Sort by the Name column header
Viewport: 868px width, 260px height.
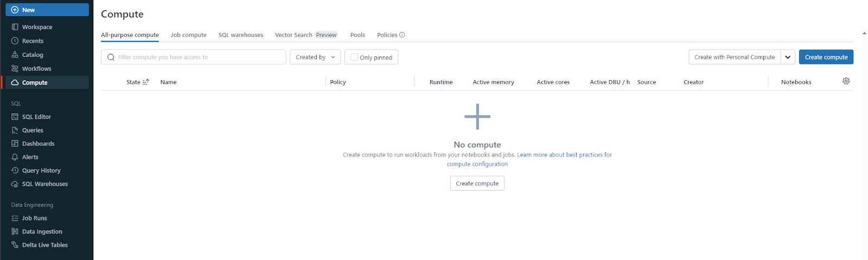(x=168, y=82)
